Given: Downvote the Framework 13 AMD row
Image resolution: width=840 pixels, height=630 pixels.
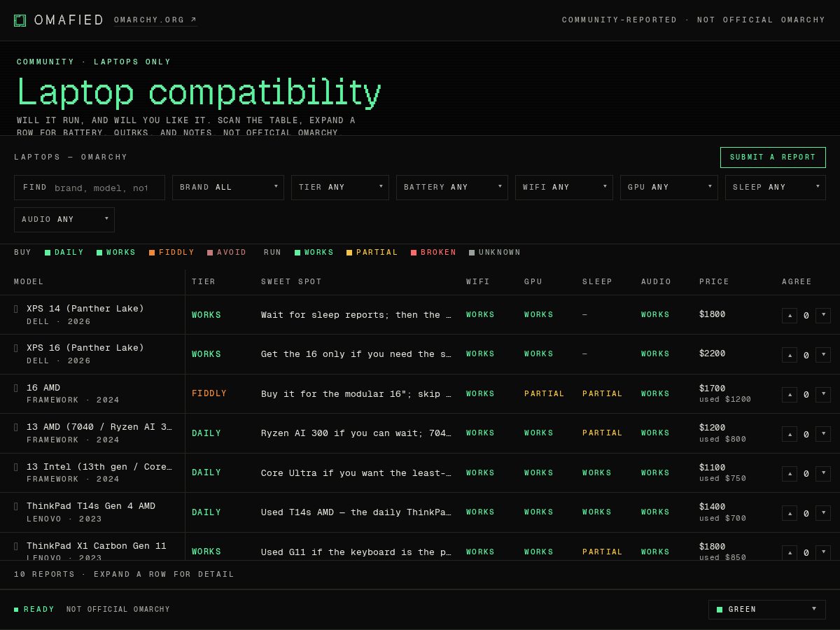Looking at the screenshot, I should pyautogui.click(x=823, y=434).
